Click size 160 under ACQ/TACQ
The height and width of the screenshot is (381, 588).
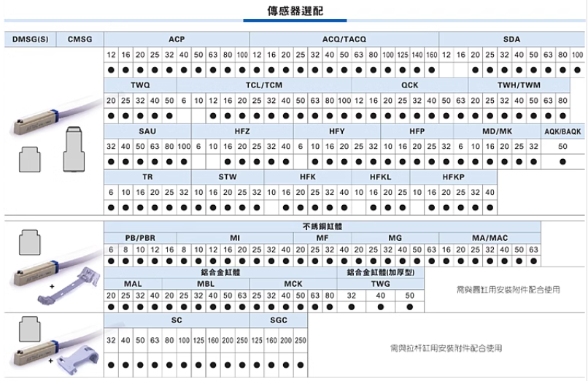click(432, 55)
